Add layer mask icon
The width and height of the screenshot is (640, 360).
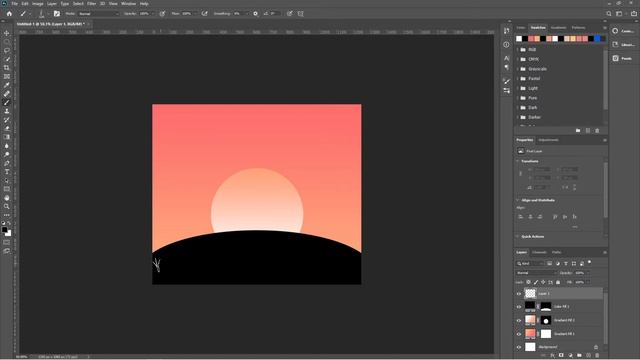[561, 356]
